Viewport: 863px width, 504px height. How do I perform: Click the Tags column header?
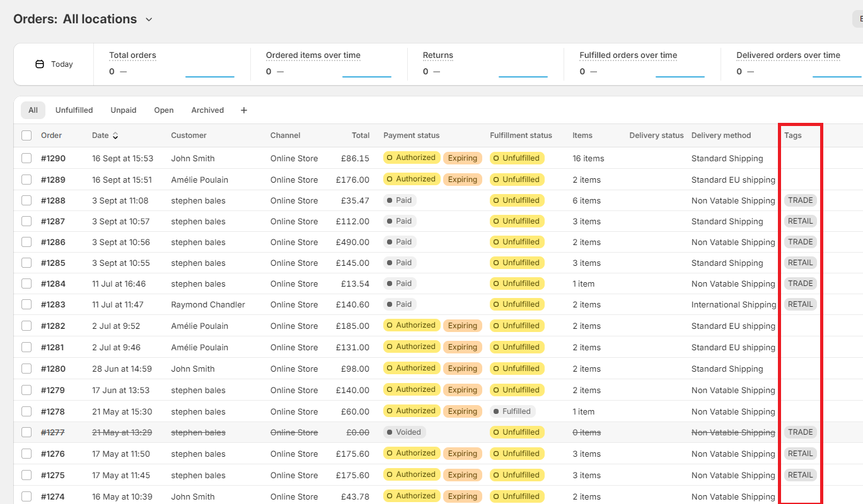click(x=792, y=135)
